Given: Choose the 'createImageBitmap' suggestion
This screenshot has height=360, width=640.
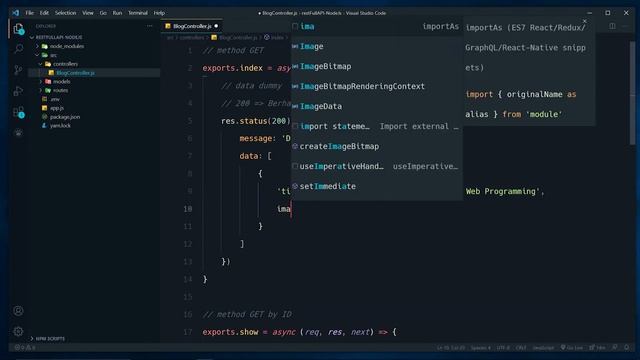Looking at the screenshot, I should pyautogui.click(x=377, y=147).
